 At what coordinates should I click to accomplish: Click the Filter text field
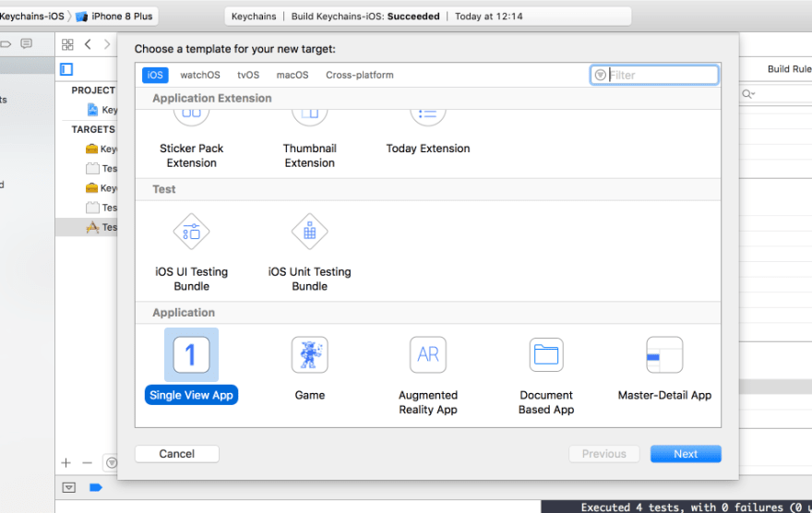[654, 75]
